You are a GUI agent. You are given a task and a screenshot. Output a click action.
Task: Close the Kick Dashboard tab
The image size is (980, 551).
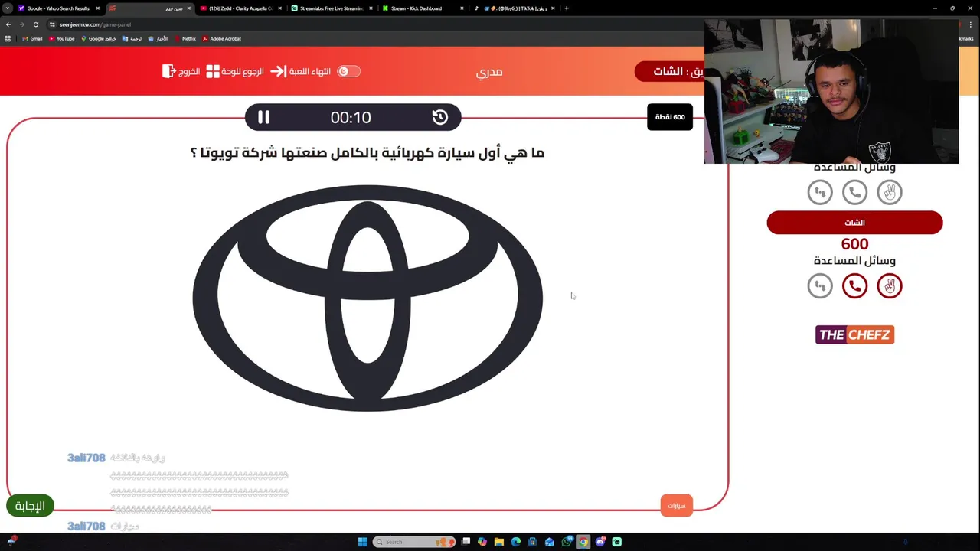click(x=462, y=8)
